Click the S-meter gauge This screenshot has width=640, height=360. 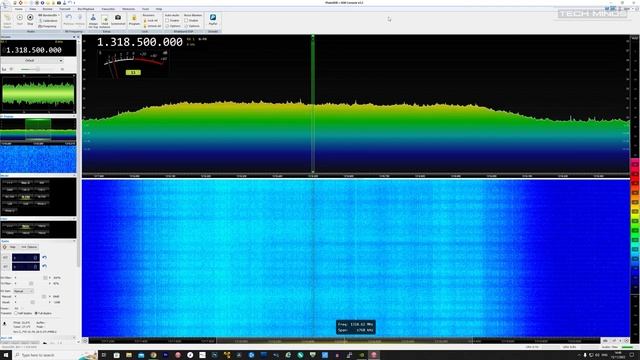(133, 64)
